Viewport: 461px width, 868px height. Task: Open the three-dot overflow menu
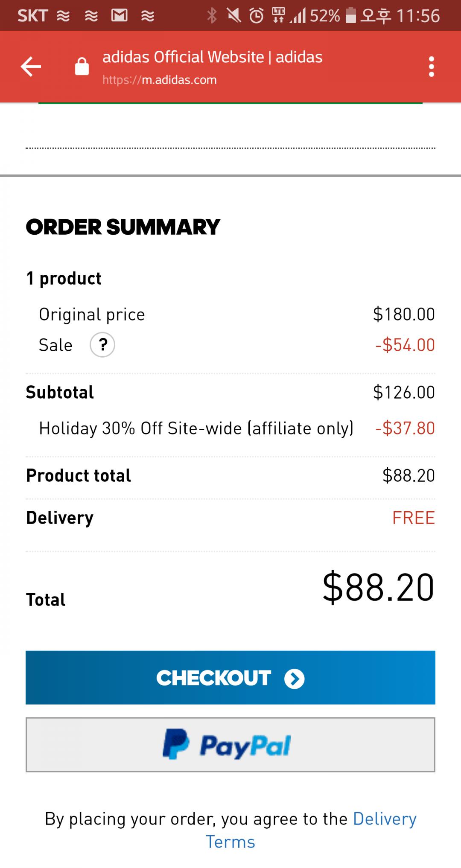[431, 67]
